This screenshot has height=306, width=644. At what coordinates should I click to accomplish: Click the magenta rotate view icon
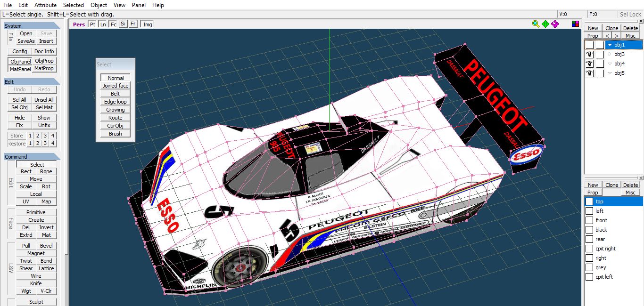tap(555, 24)
